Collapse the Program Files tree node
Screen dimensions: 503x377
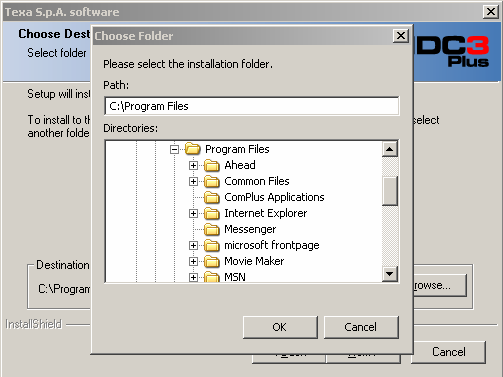[x=174, y=149]
